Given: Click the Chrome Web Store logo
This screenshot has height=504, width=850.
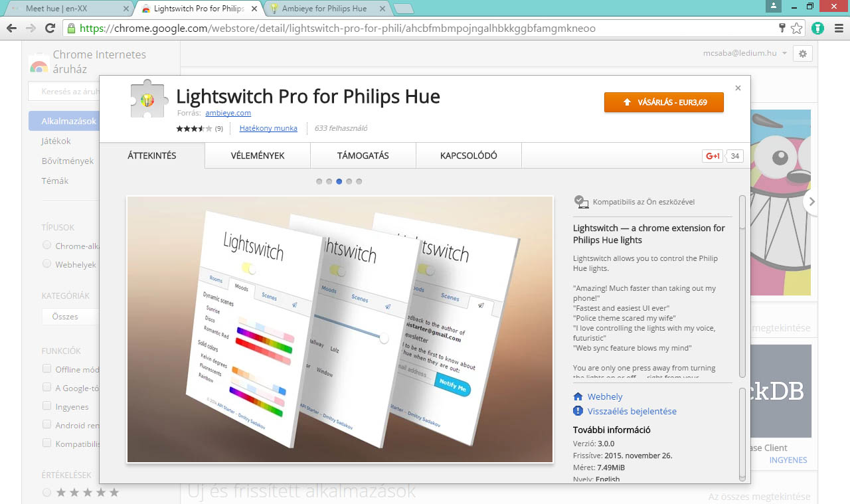Looking at the screenshot, I should coord(39,64).
